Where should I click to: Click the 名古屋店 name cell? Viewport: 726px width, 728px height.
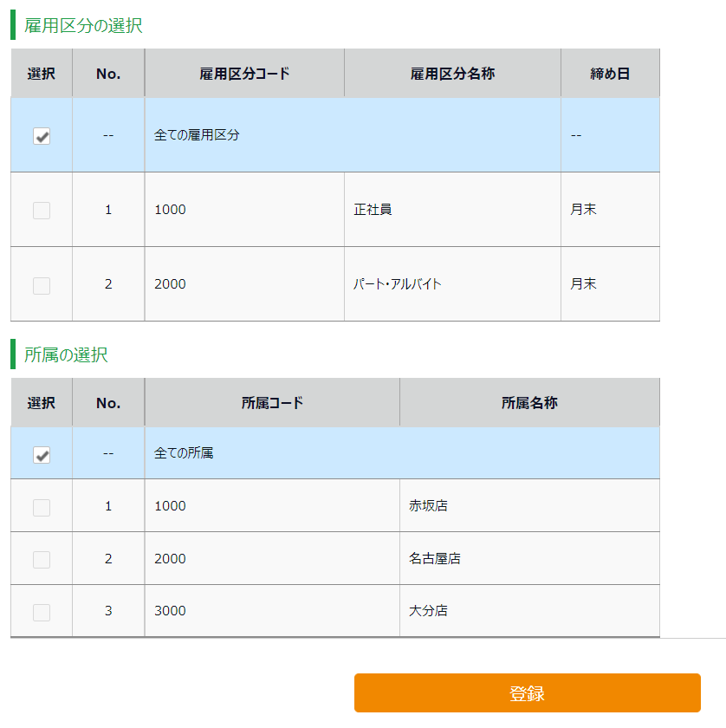pos(435,559)
